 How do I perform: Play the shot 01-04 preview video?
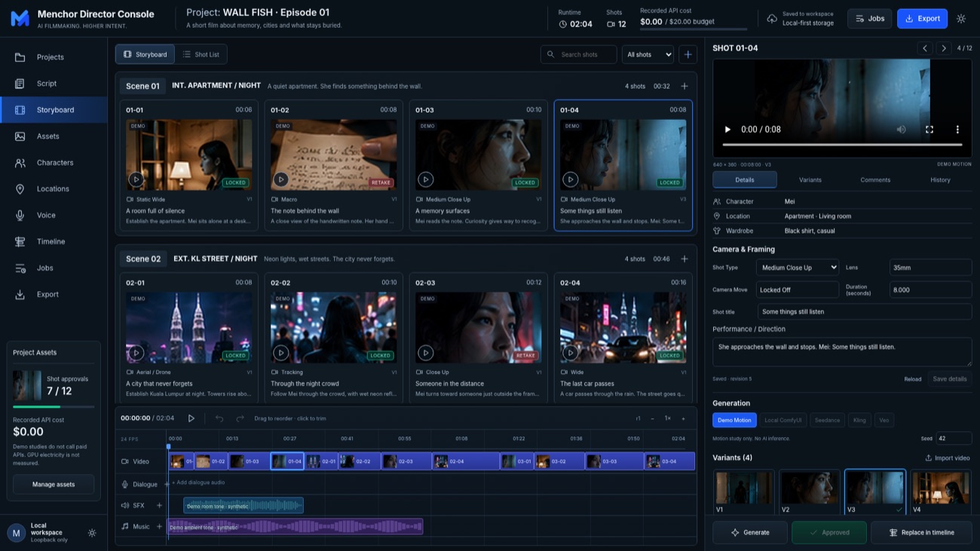point(727,130)
